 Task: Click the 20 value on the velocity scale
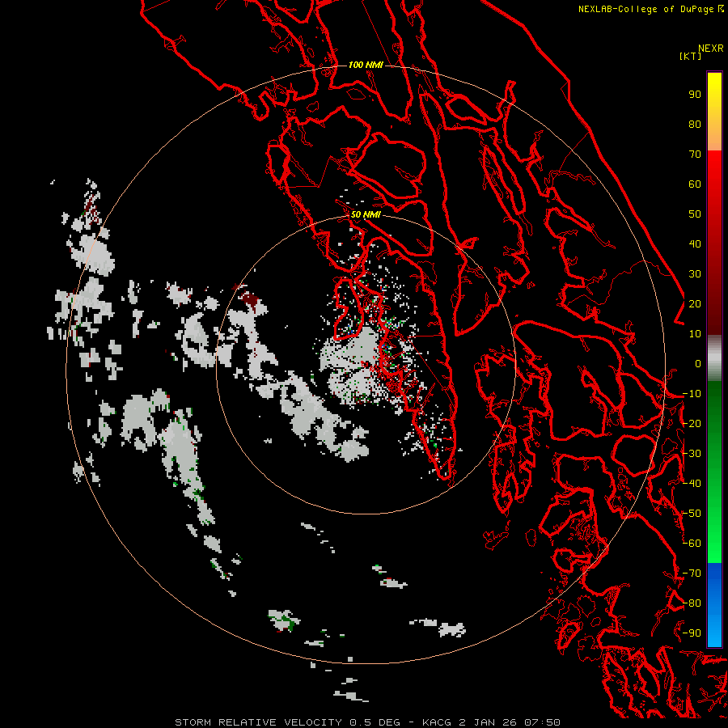click(x=695, y=304)
